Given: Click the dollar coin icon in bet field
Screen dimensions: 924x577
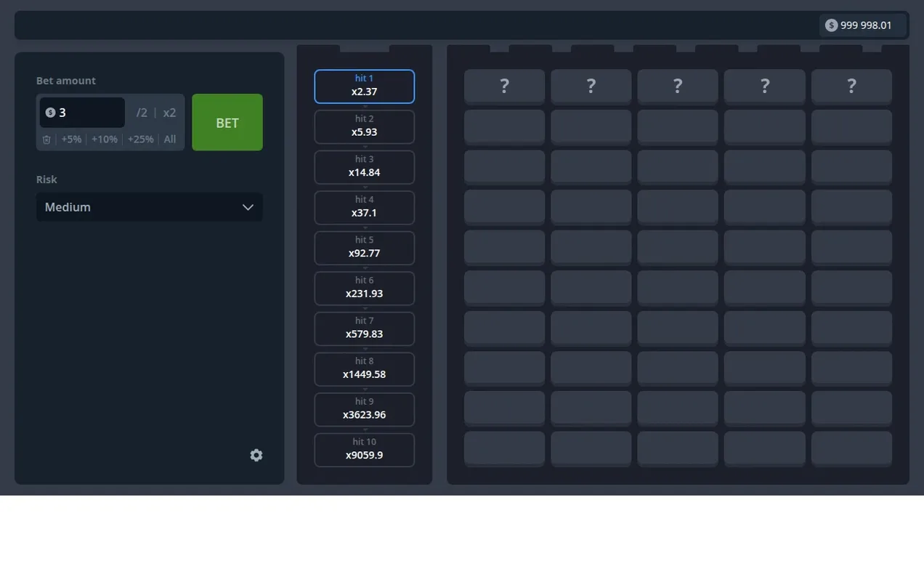Looking at the screenshot, I should click(50, 113).
